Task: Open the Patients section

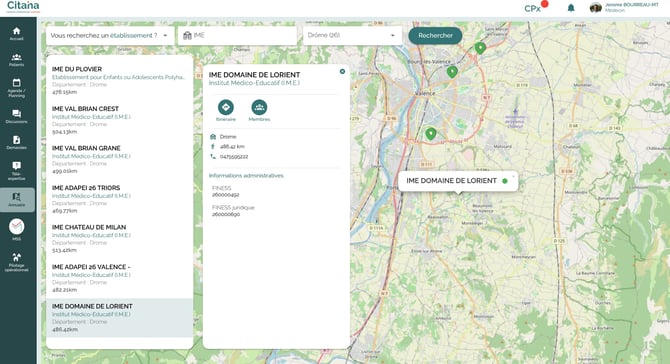Action: 16,60
